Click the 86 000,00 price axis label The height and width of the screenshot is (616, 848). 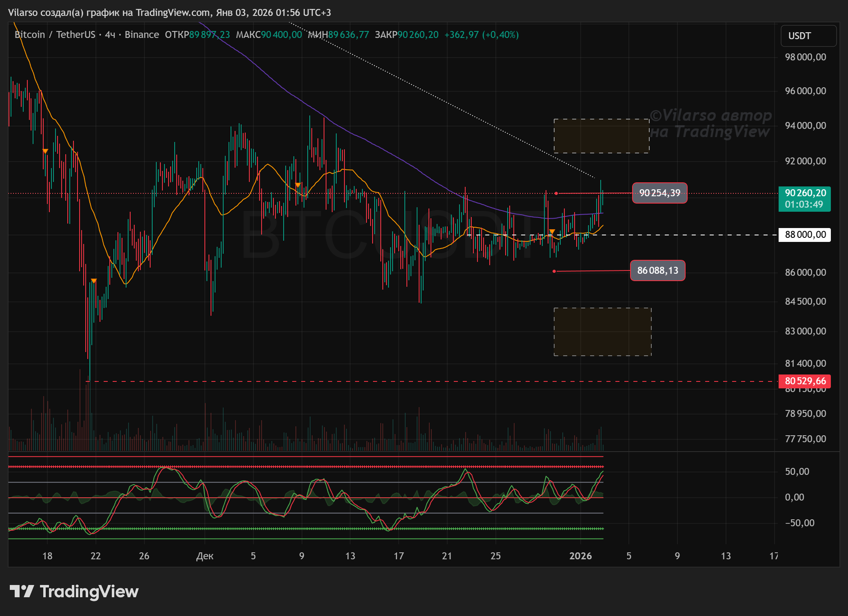pos(806,273)
